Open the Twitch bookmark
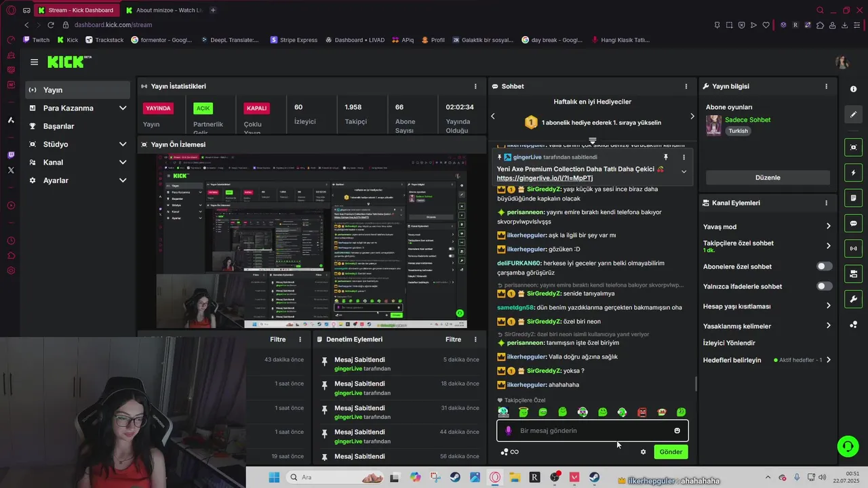868x488 pixels. tap(37, 40)
